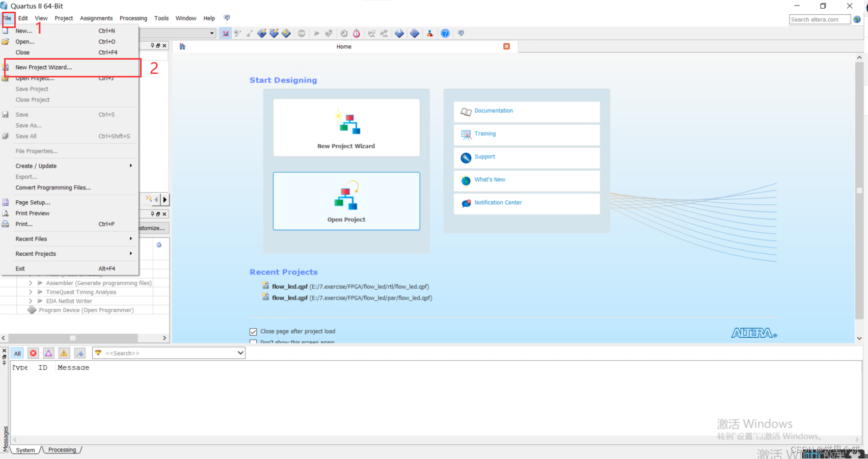Image resolution: width=868 pixels, height=459 pixels.
Task: Click Exit in the File menu
Action: pyautogui.click(x=69, y=268)
